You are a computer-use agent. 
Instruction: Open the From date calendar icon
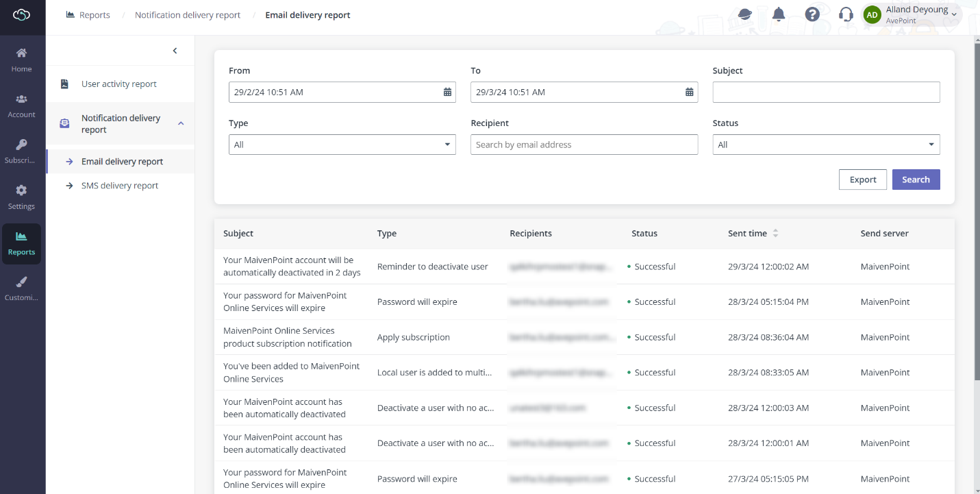click(447, 92)
